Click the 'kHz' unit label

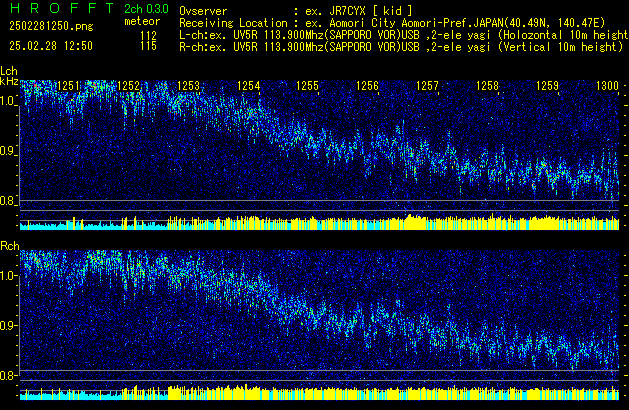point(9,81)
